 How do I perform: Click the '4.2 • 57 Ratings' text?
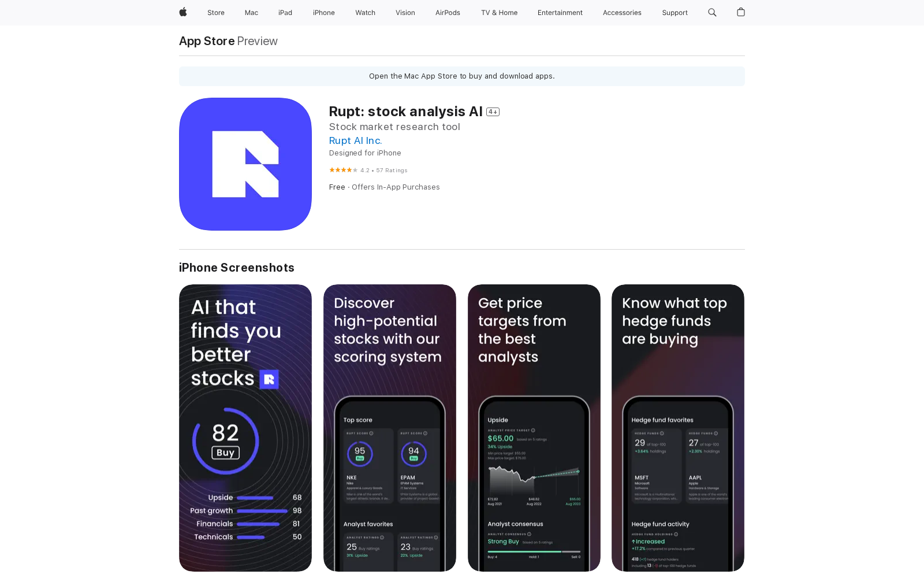click(384, 171)
